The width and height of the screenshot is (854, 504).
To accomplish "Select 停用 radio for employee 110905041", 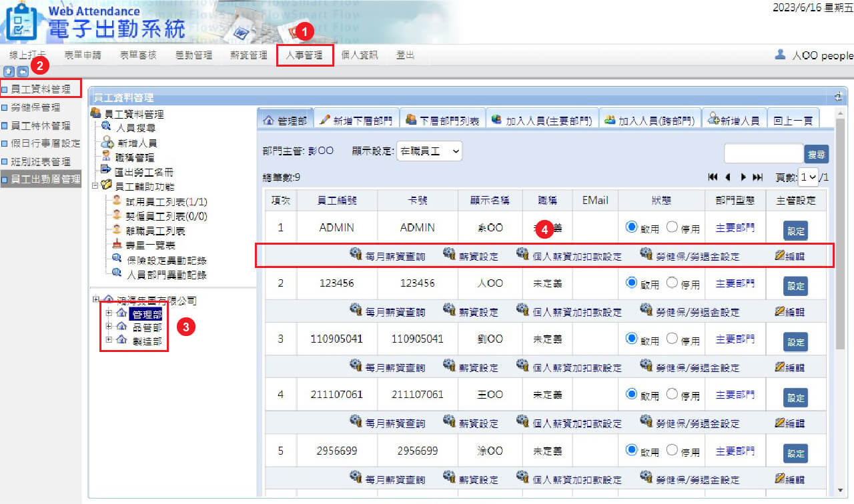I will point(672,338).
